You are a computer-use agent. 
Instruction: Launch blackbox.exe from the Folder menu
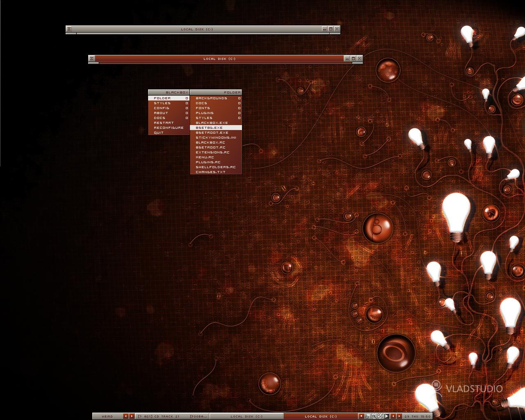click(x=216, y=123)
